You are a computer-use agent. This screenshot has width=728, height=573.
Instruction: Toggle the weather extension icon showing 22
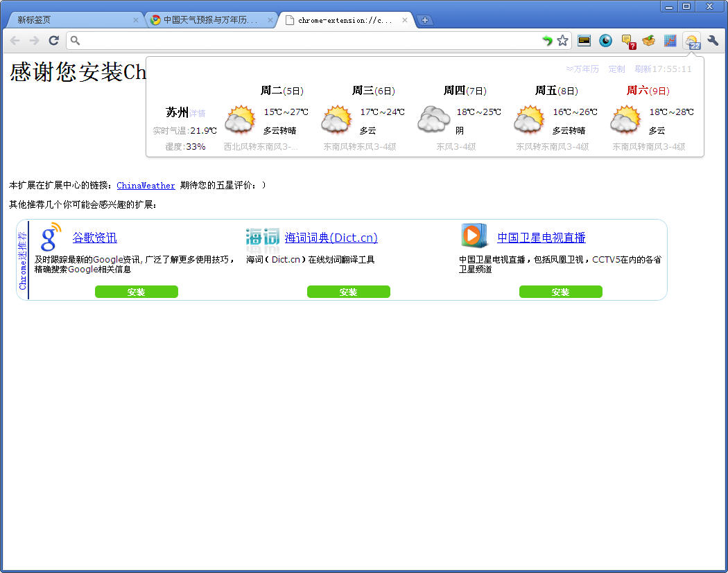[x=692, y=42]
